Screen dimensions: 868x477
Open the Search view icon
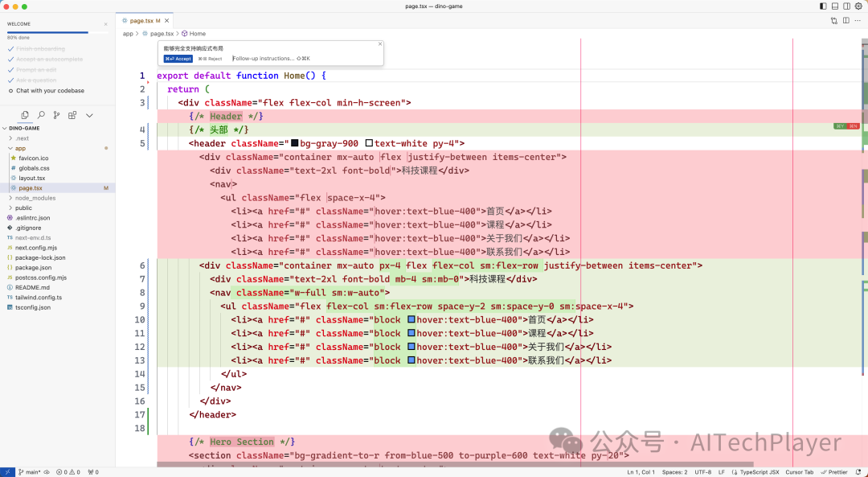(x=41, y=115)
